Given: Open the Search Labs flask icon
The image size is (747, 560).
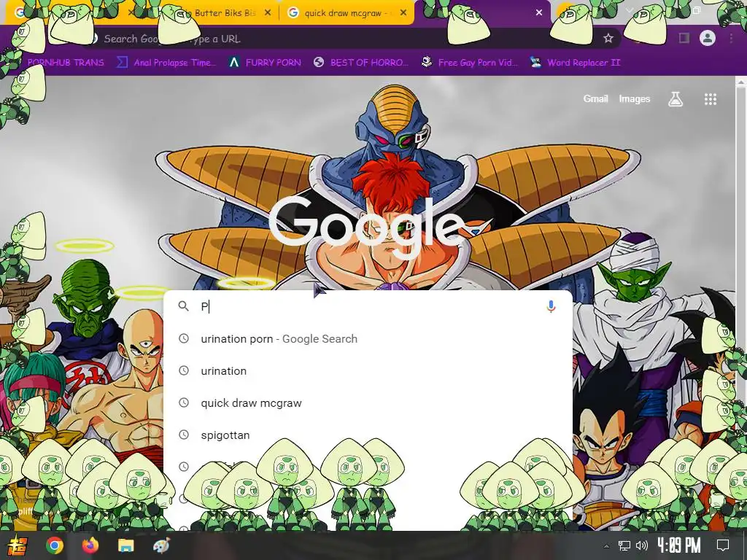Looking at the screenshot, I should point(675,99).
